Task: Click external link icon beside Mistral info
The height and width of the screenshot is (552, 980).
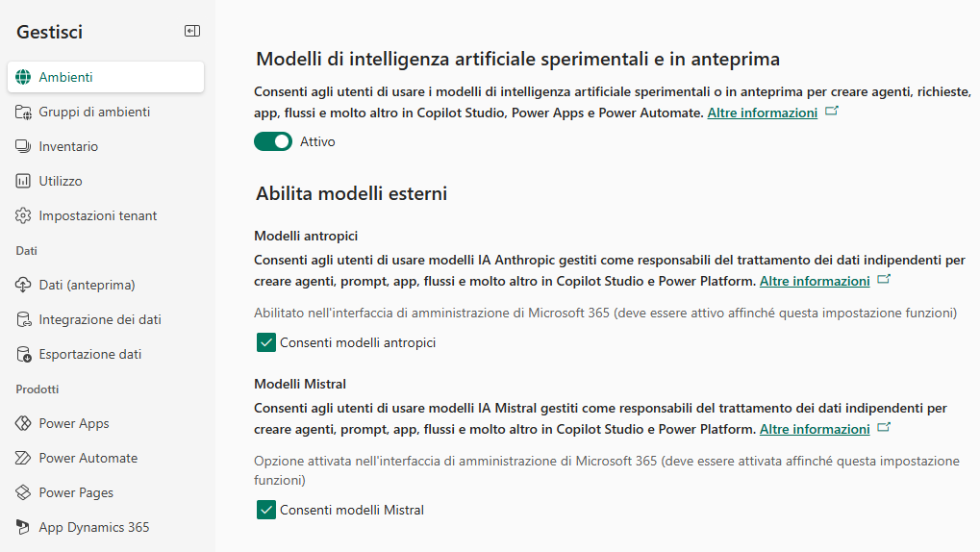Action: coord(884,428)
